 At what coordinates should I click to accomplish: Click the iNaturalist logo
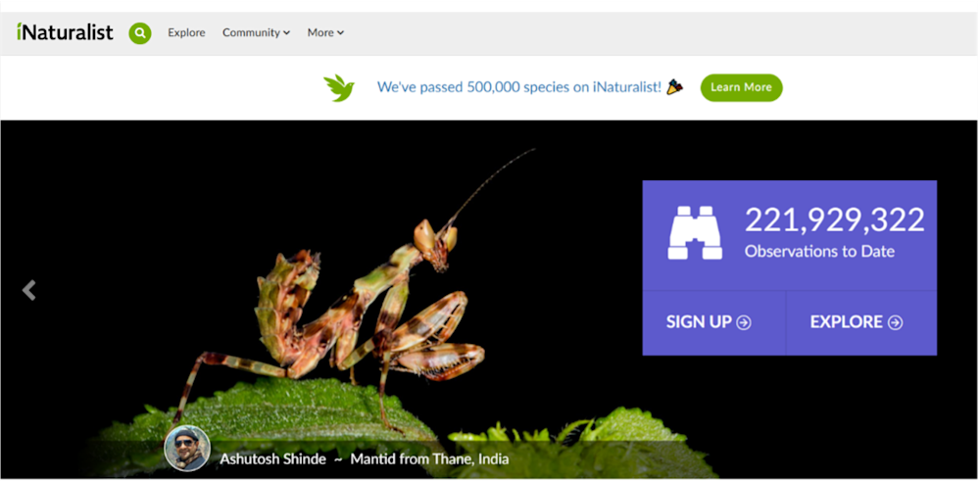click(x=65, y=32)
